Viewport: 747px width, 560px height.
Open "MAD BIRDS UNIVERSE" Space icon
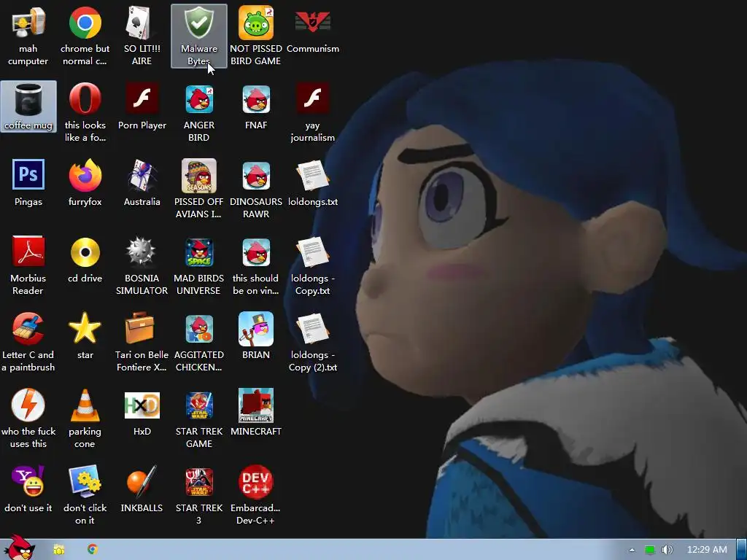tap(198, 265)
